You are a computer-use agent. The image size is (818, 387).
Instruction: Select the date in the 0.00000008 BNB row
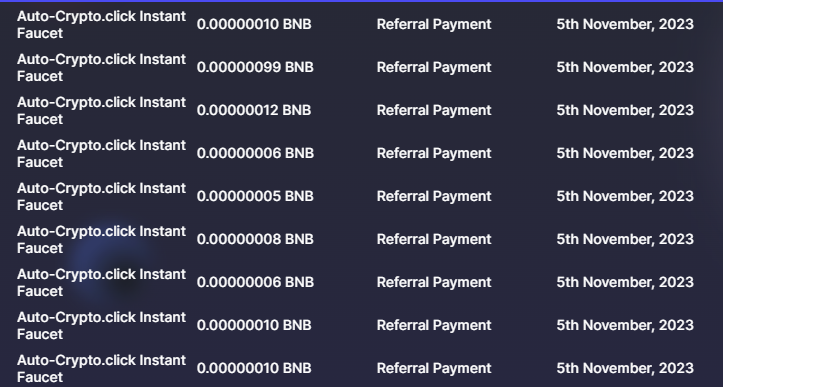coord(625,239)
